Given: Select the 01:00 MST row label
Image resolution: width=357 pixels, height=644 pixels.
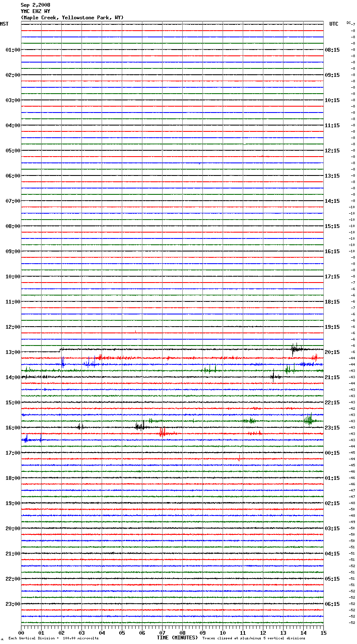Looking at the screenshot, I should 13,50.
